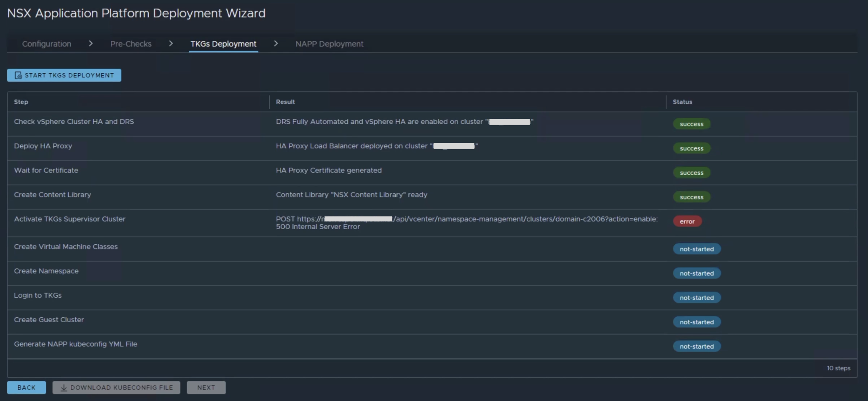Image resolution: width=868 pixels, height=401 pixels.
Task: Click the Back button
Action: coord(27,388)
